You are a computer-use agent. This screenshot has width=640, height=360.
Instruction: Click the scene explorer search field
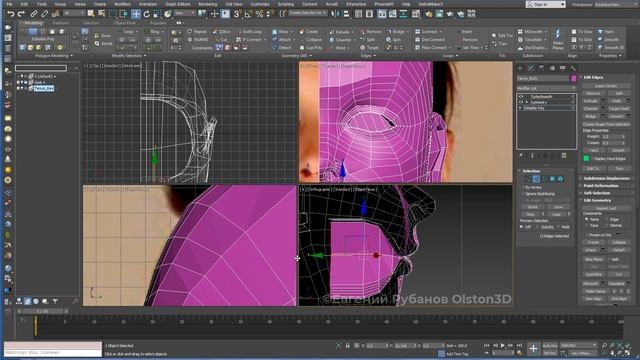pos(41,68)
